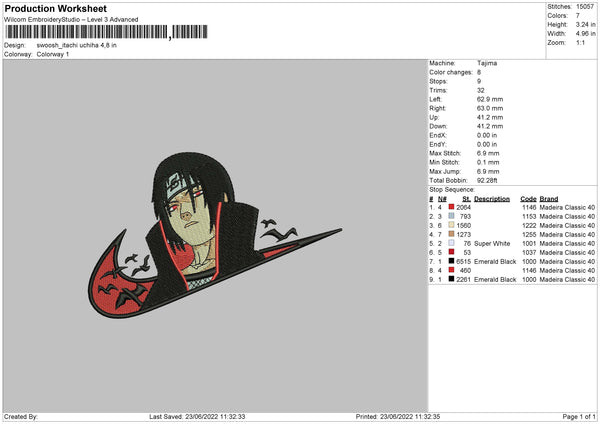
Task: Click the EndY value "0.00 in"
Action: [x=487, y=144]
